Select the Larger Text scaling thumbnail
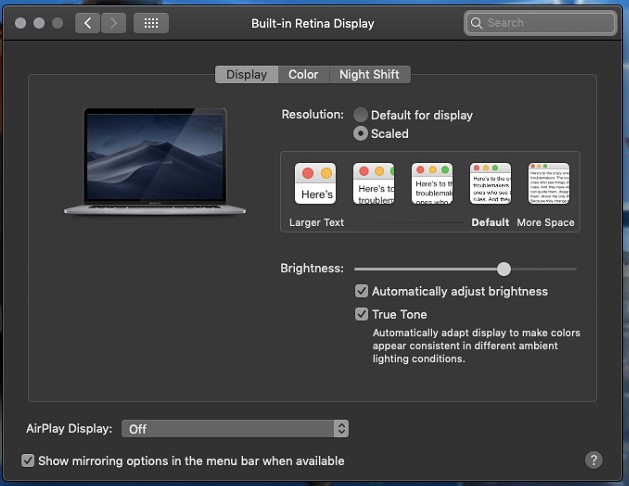629x486 pixels. coord(315,184)
